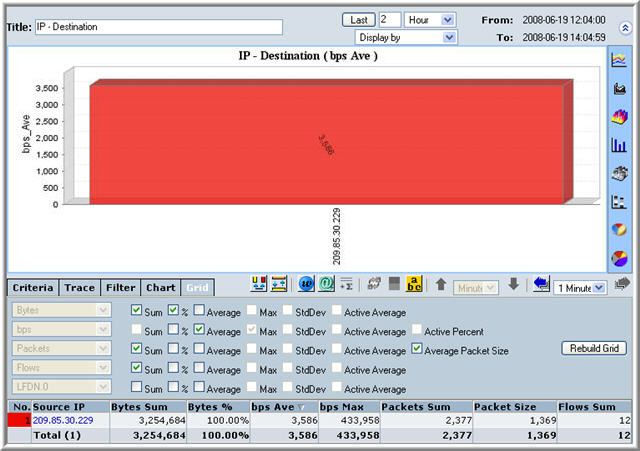This screenshot has width=640, height=451.
Task: Select the area chart type icon
Action: pos(619,89)
